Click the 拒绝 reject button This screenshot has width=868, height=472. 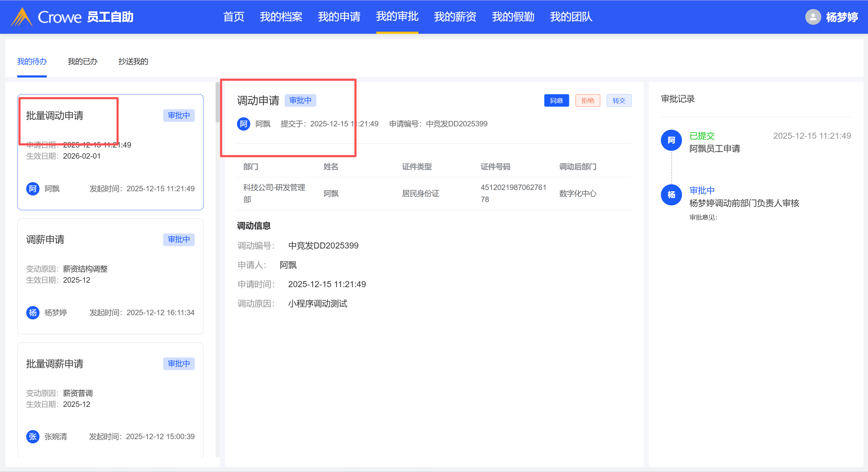pyautogui.click(x=588, y=100)
